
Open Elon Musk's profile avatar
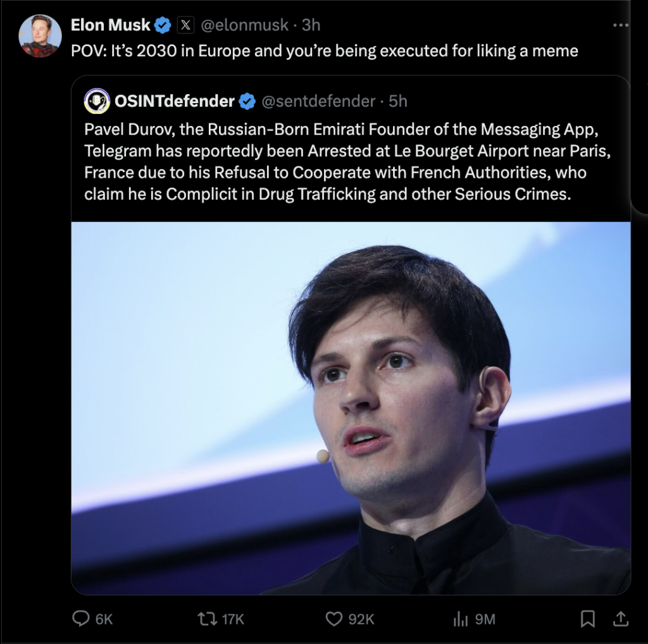(40, 36)
